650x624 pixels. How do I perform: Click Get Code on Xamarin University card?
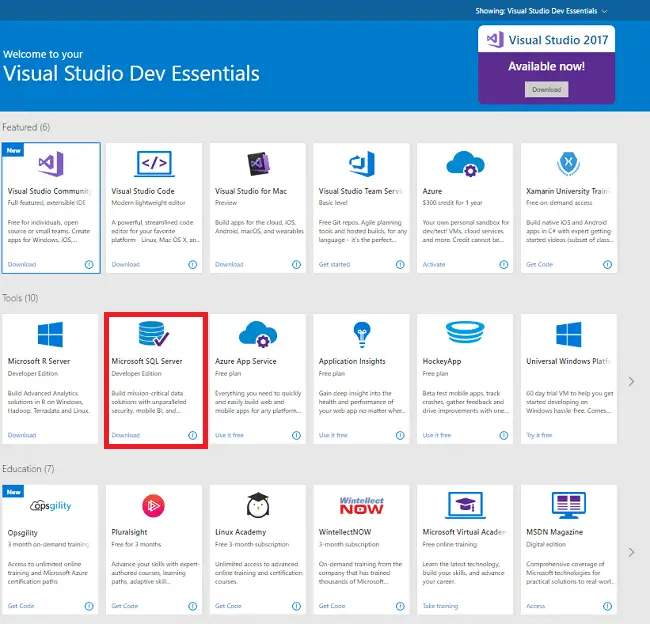(539, 265)
